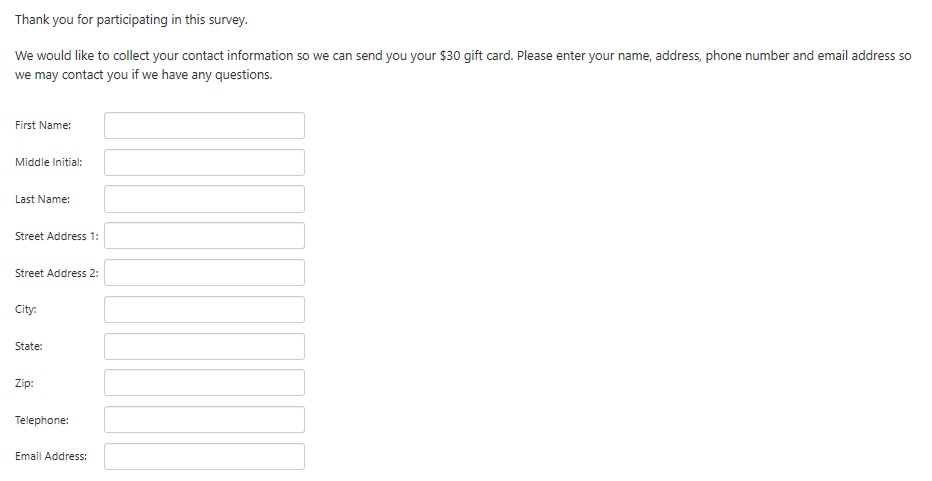Click the "Telephone:" label text
Image resolution: width=932 pixels, height=481 pixels.
pos(42,420)
